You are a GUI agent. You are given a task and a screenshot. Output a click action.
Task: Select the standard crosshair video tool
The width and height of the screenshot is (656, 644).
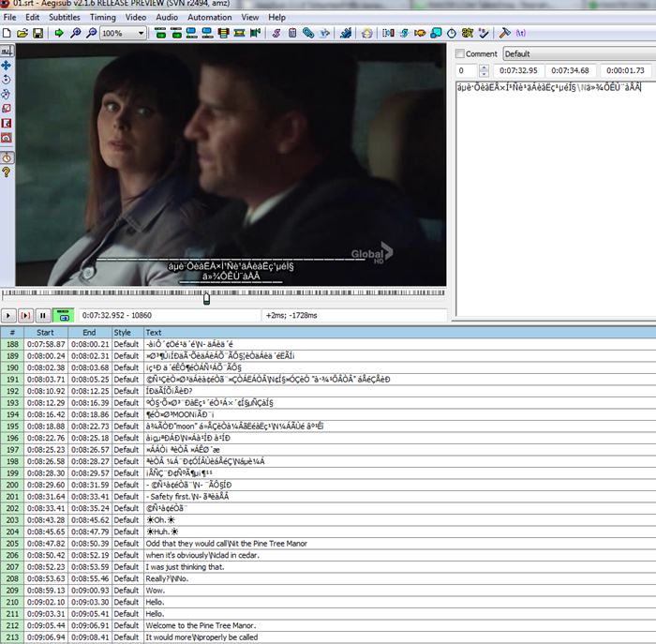[x=7, y=51]
